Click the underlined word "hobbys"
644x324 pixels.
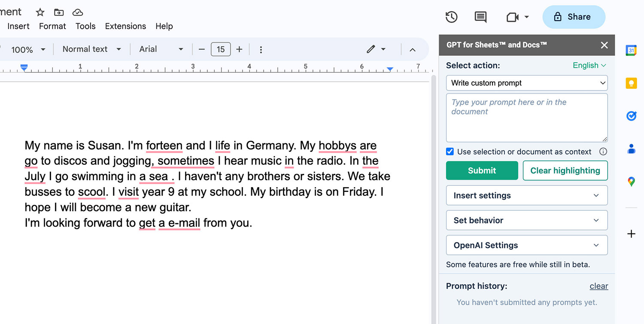click(x=337, y=145)
